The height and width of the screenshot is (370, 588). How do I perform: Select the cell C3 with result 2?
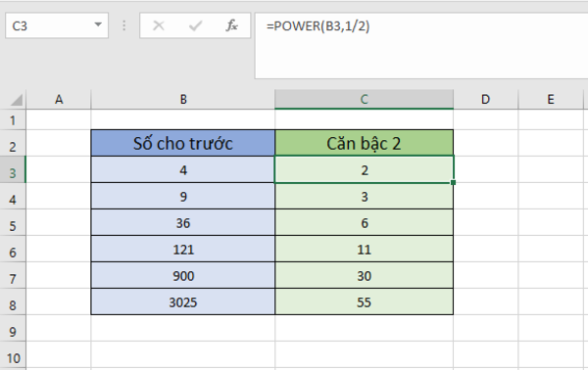364,170
